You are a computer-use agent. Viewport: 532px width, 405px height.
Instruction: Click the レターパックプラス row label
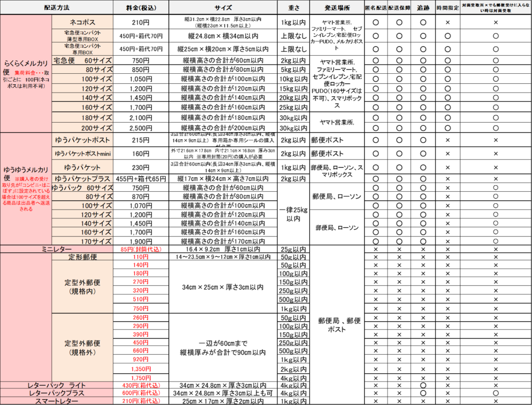(57, 393)
